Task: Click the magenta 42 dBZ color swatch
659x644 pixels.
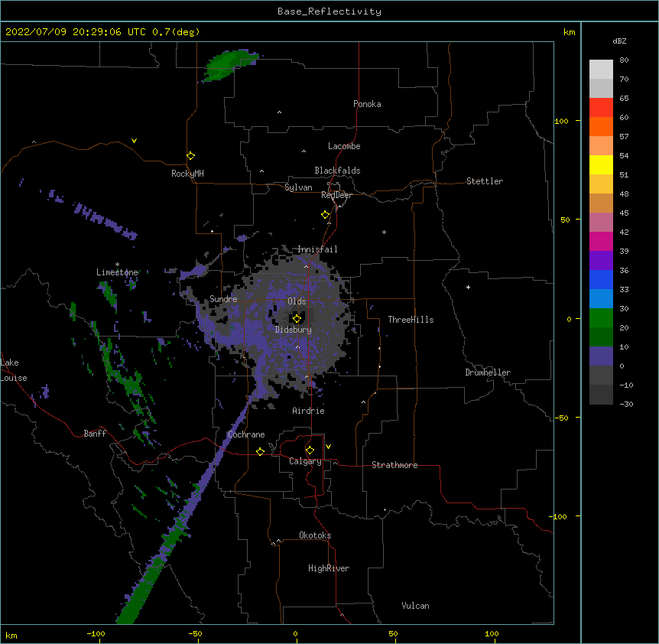Action: [x=601, y=241]
